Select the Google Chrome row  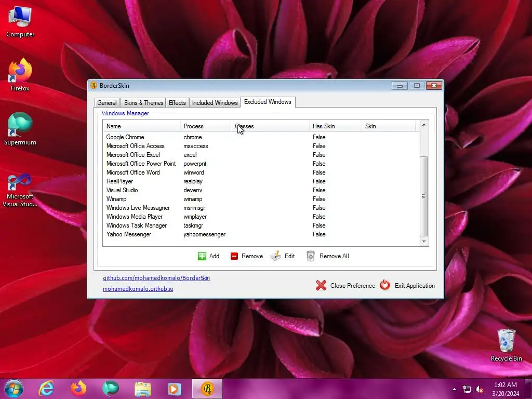coord(261,137)
